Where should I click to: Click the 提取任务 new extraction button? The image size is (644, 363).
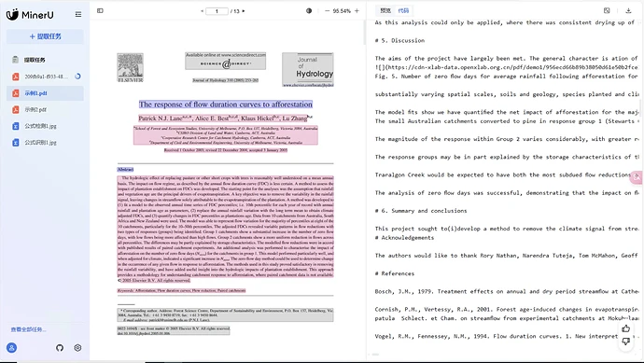45,36
